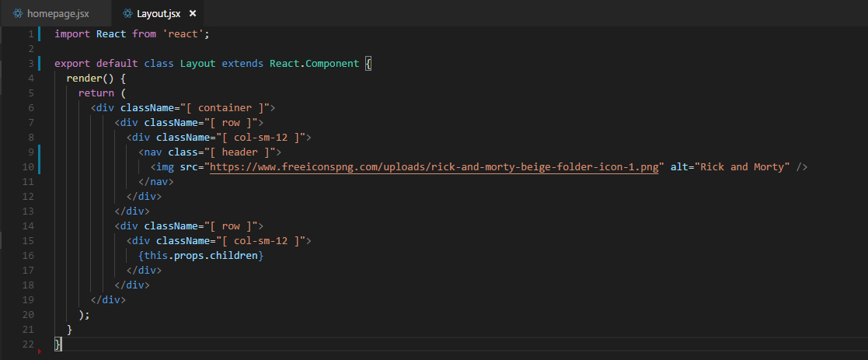Viewport: 868px width, 360px height.
Task: Click the React.Component text on line 3
Action: (315, 63)
